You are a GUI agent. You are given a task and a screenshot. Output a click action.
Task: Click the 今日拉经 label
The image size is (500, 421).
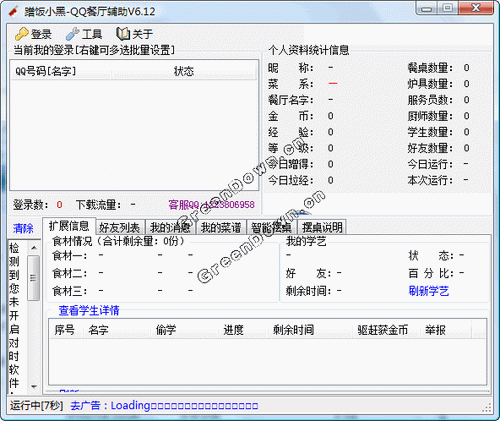pyautogui.click(x=291, y=180)
